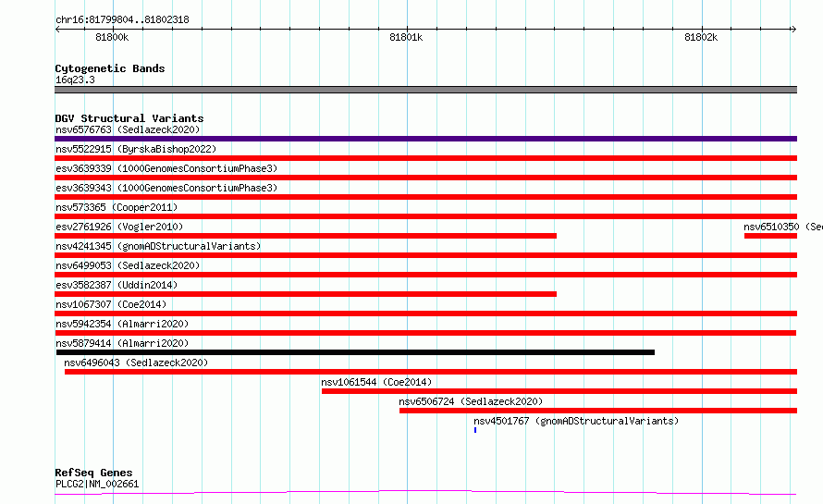Click the red esv2761926 variant bar
Image resolution: width=823 pixels, height=504 pixels.
click(x=305, y=236)
